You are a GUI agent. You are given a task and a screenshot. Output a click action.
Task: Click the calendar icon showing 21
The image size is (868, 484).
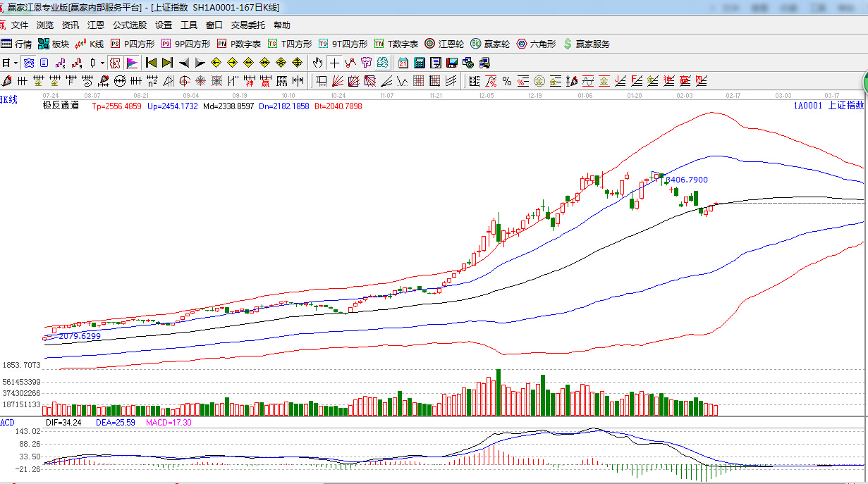coord(403,63)
